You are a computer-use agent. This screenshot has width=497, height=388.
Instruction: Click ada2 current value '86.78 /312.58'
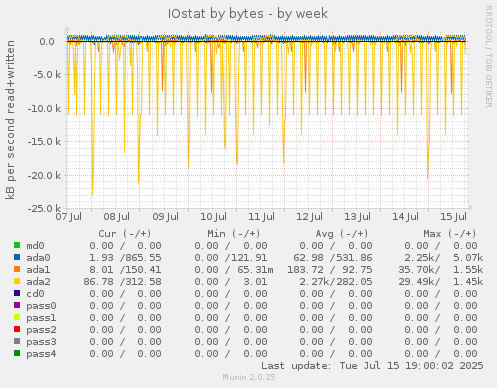pos(122,282)
